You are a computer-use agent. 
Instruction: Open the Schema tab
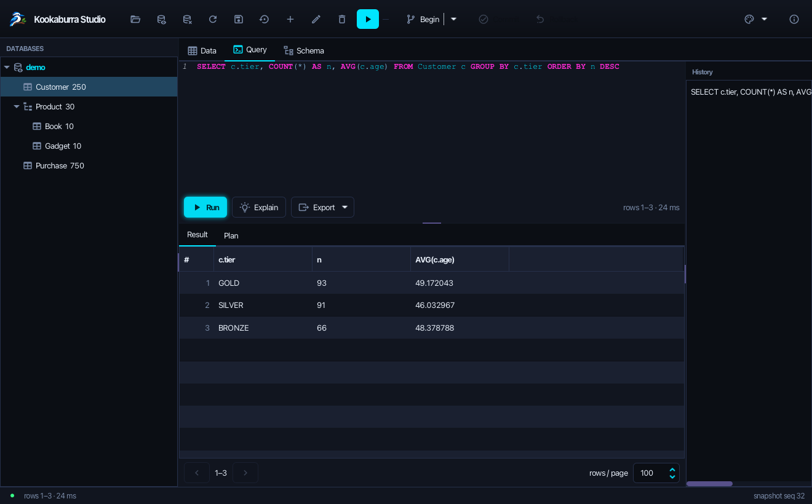pos(304,50)
